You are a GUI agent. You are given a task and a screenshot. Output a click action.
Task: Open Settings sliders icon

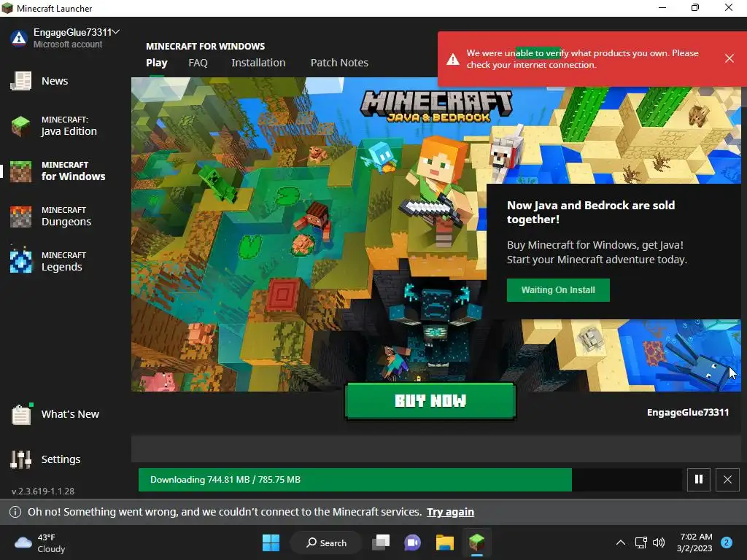tap(21, 459)
